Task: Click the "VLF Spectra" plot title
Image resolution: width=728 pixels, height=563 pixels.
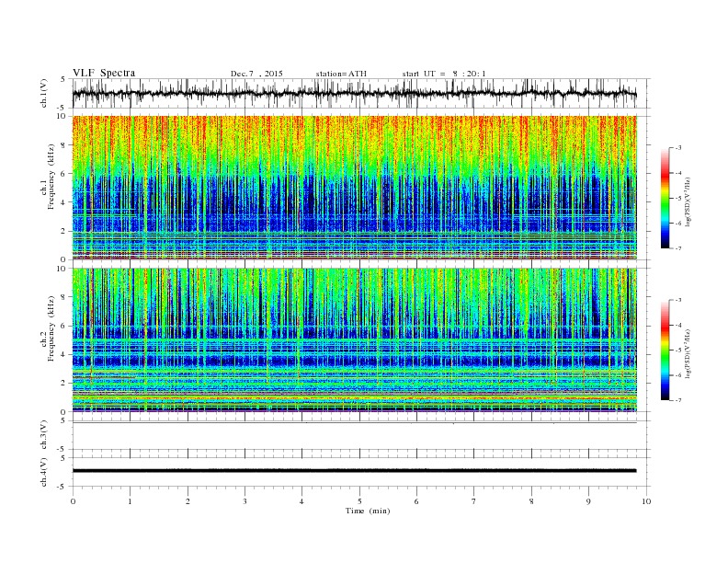Action: 104,73
